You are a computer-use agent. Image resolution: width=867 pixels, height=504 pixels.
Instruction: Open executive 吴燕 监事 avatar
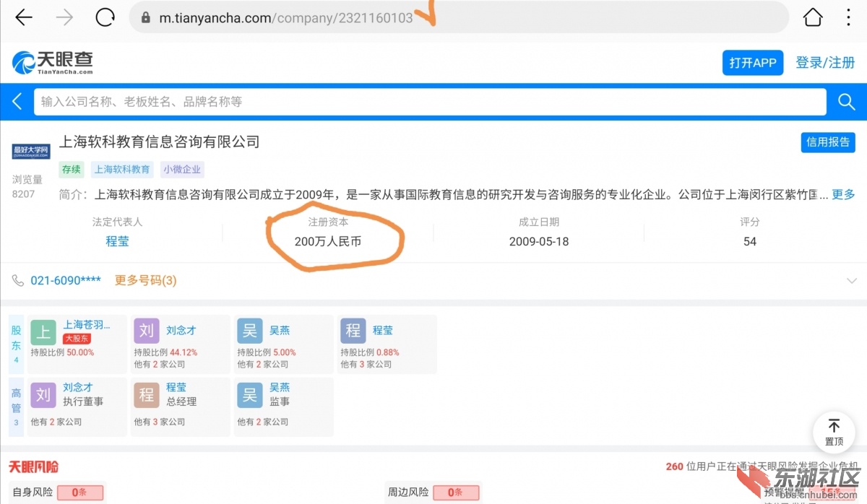click(250, 395)
